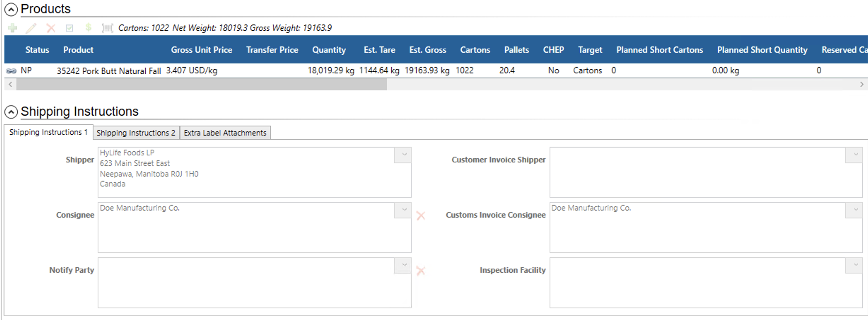Image resolution: width=868 pixels, height=320 pixels.
Task: Click the checkmark box icon in Products toolbar
Action: click(x=69, y=28)
